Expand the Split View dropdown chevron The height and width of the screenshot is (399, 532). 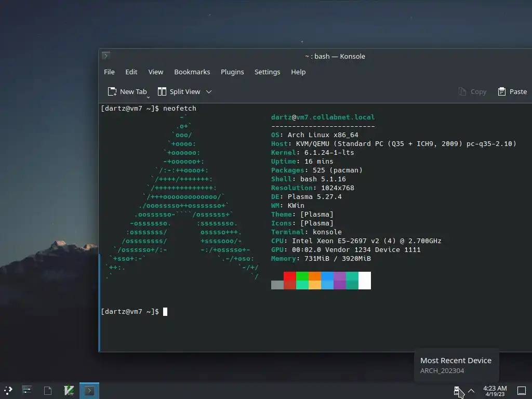pyautogui.click(x=209, y=91)
